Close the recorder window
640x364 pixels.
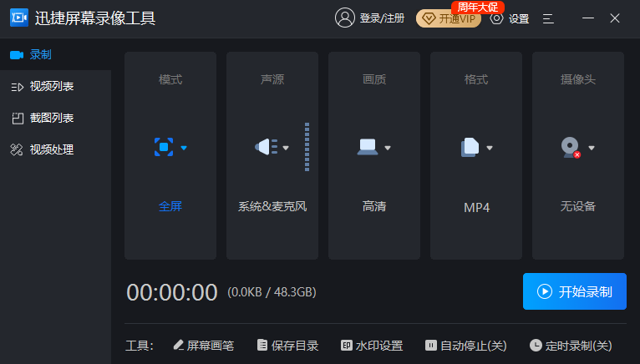(x=615, y=18)
